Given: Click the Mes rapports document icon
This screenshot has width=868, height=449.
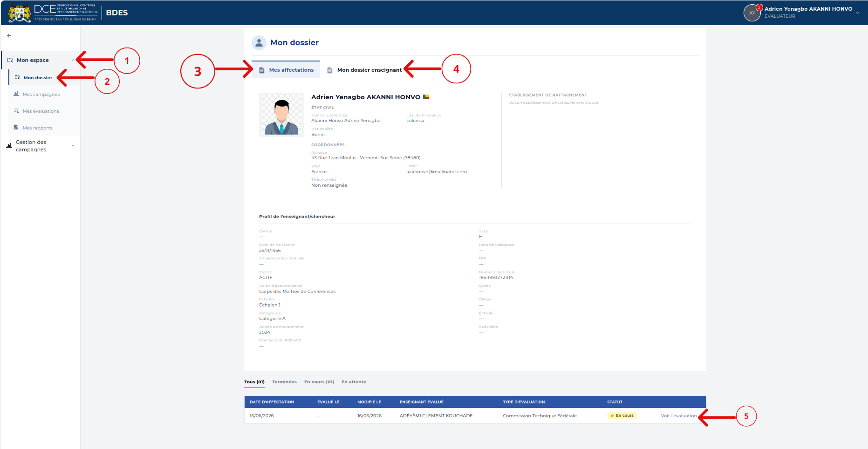Looking at the screenshot, I should click(x=16, y=128).
